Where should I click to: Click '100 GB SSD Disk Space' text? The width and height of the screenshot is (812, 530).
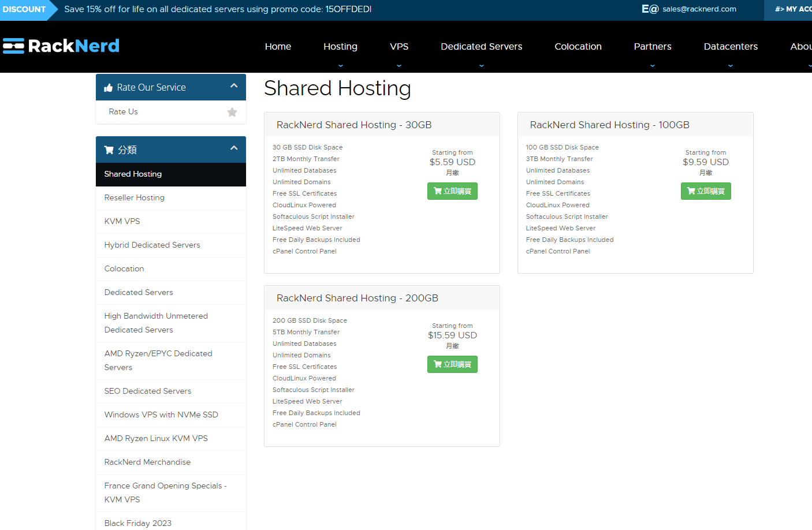point(563,148)
